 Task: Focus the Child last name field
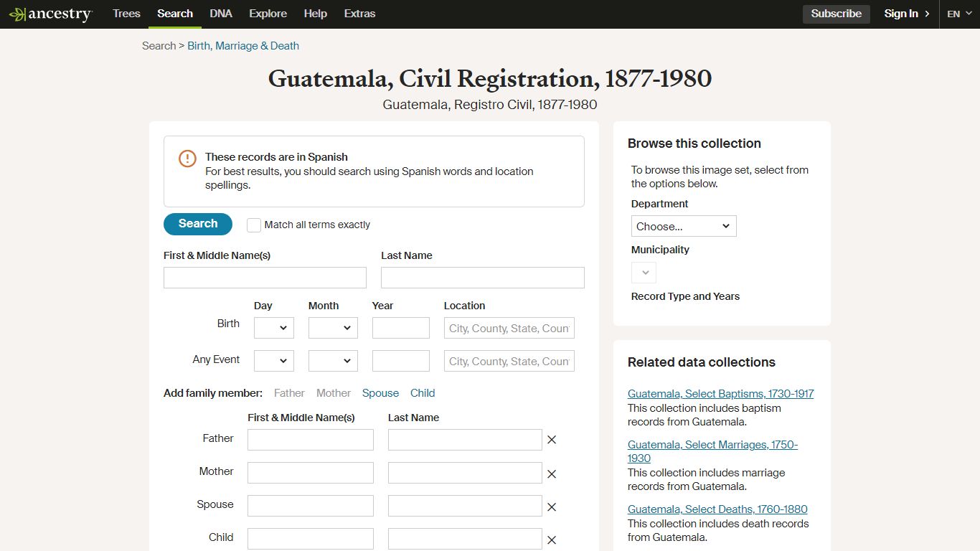465,539
